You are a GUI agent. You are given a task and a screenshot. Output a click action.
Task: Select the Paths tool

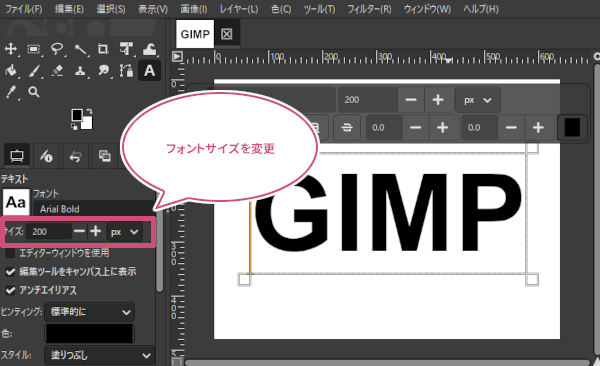[x=126, y=70]
